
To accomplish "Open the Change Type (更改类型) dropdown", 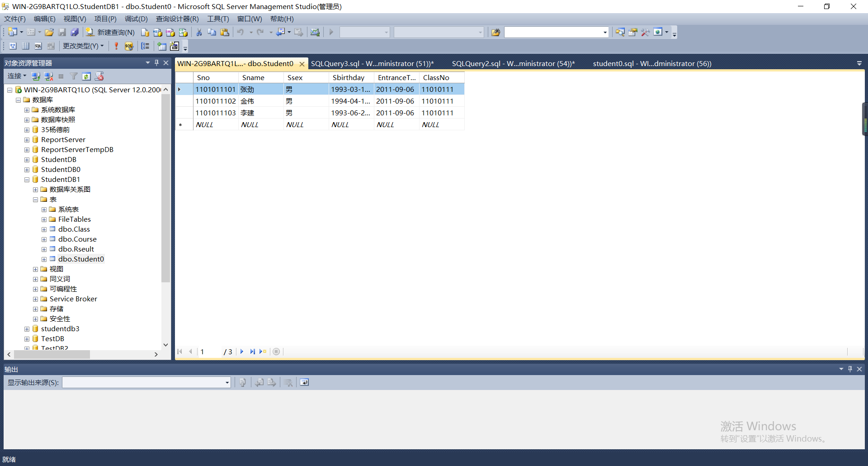I will (83, 46).
